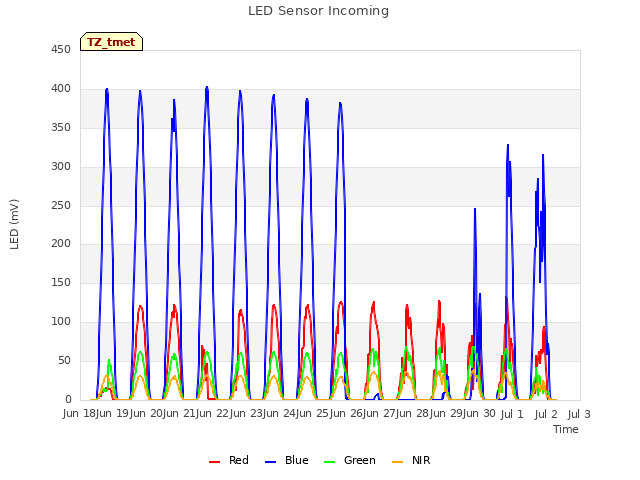
Task: Click the Jun 24 x-axis date
Action: pos(280,414)
